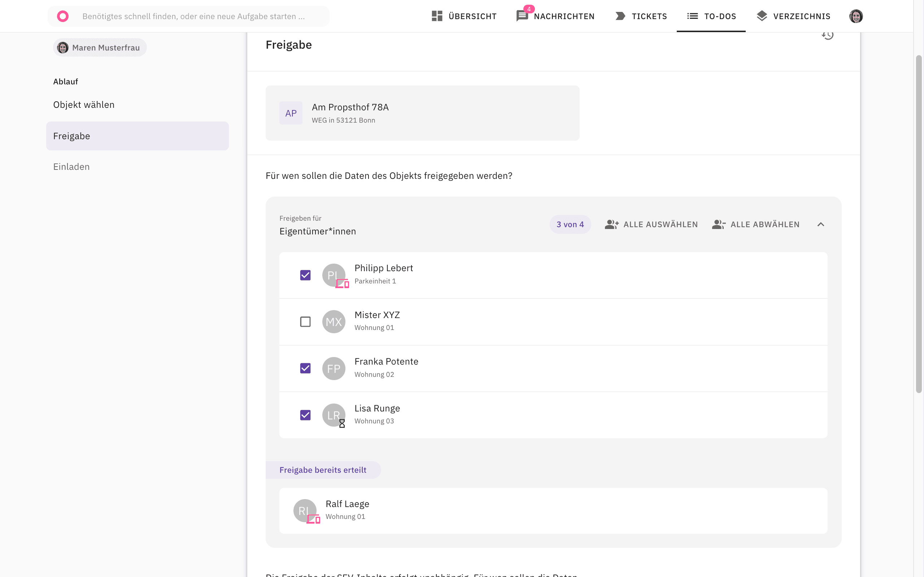Go to Objekt wählen step
924x577 pixels.
[x=84, y=105]
